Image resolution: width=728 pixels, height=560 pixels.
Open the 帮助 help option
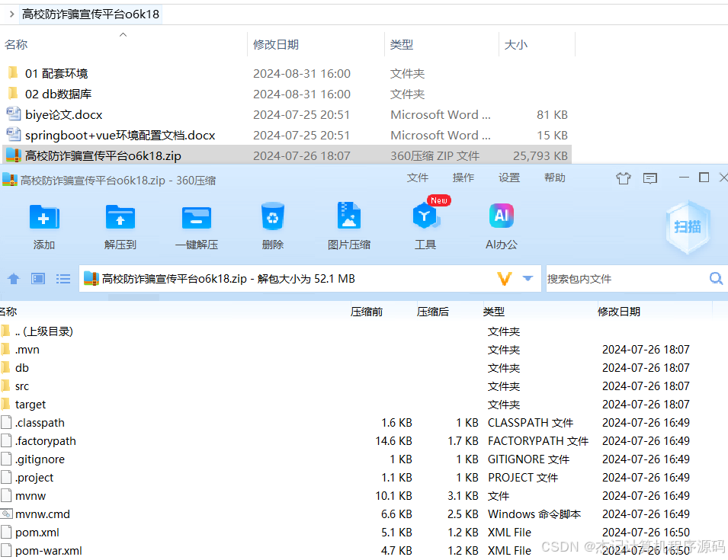[x=555, y=178]
